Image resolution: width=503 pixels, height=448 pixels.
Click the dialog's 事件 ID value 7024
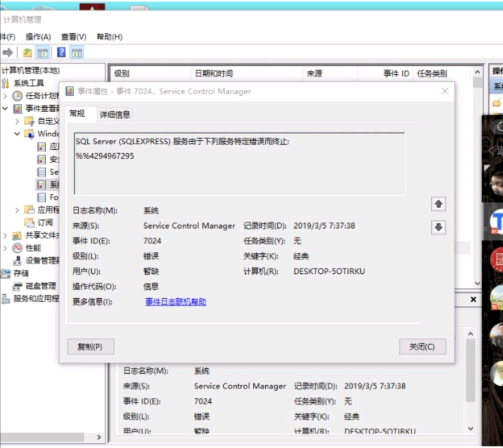pyautogui.click(x=152, y=241)
